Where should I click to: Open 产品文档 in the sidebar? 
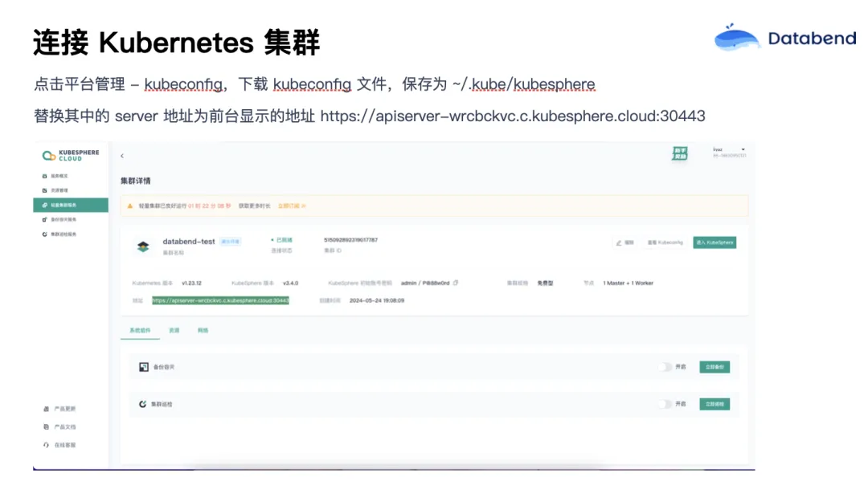(x=59, y=427)
